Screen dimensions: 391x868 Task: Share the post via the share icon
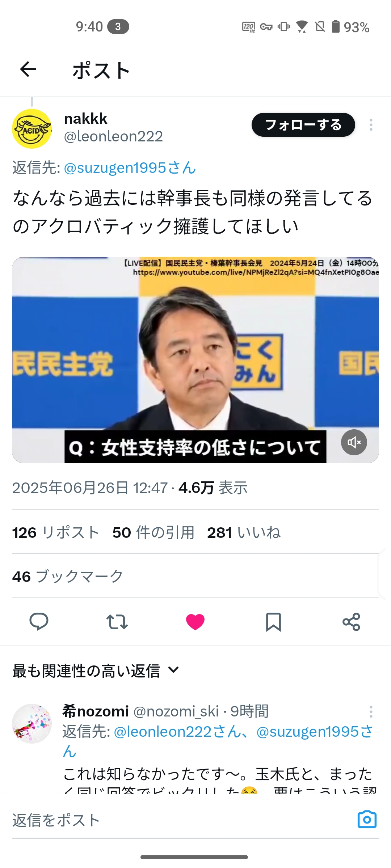coord(351,622)
